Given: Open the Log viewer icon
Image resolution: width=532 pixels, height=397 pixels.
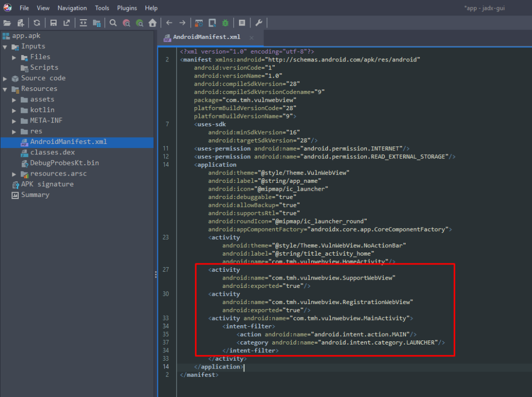Looking at the screenshot, I should tap(242, 23).
